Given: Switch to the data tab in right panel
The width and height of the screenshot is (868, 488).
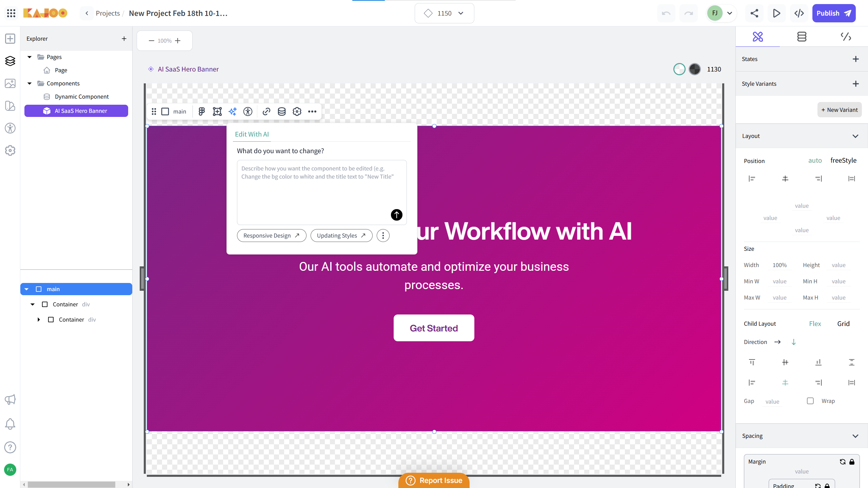Looking at the screenshot, I should pos(802,37).
